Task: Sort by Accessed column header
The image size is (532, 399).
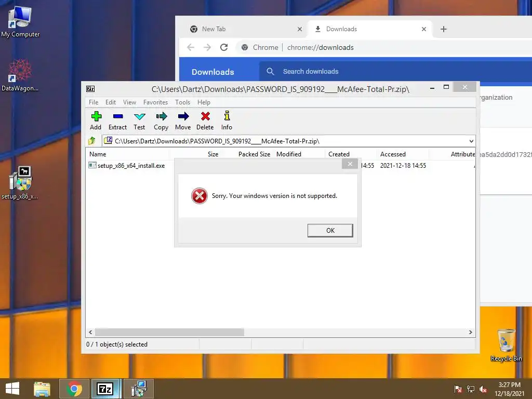Action: tap(403, 154)
